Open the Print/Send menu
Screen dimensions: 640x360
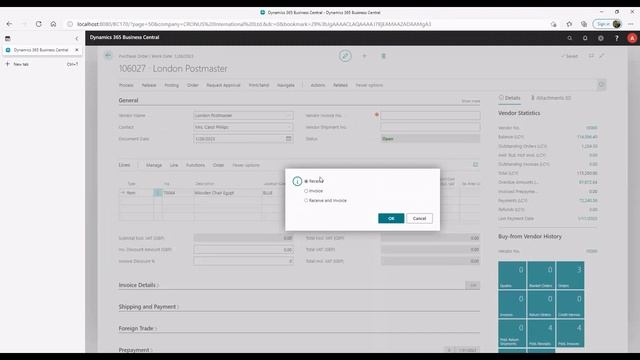click(259, 85)
